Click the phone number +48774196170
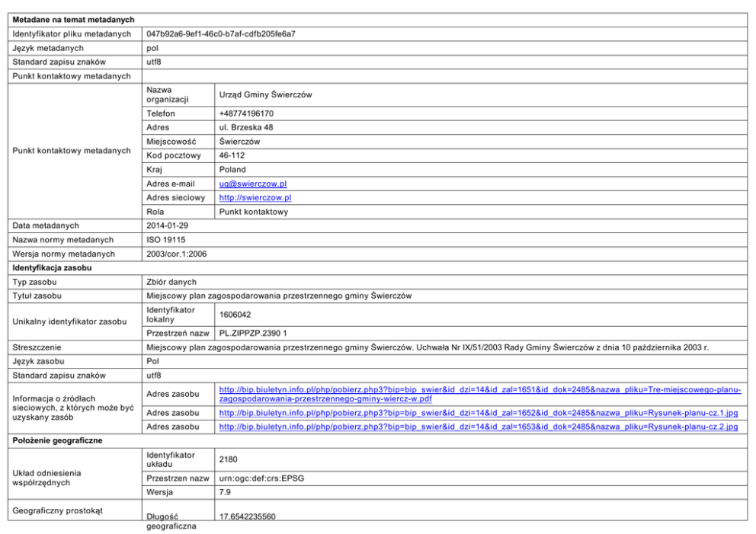This screenshot has width=756, height=534. [x=246, y=114]
